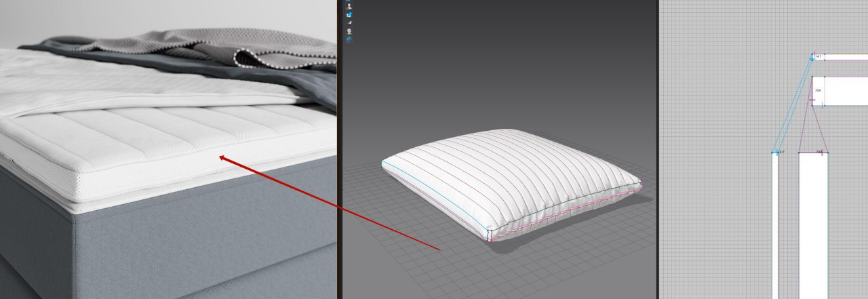
Task: Select the wide tall pattern rectangle in the 2D window
Action: point(813,226)
